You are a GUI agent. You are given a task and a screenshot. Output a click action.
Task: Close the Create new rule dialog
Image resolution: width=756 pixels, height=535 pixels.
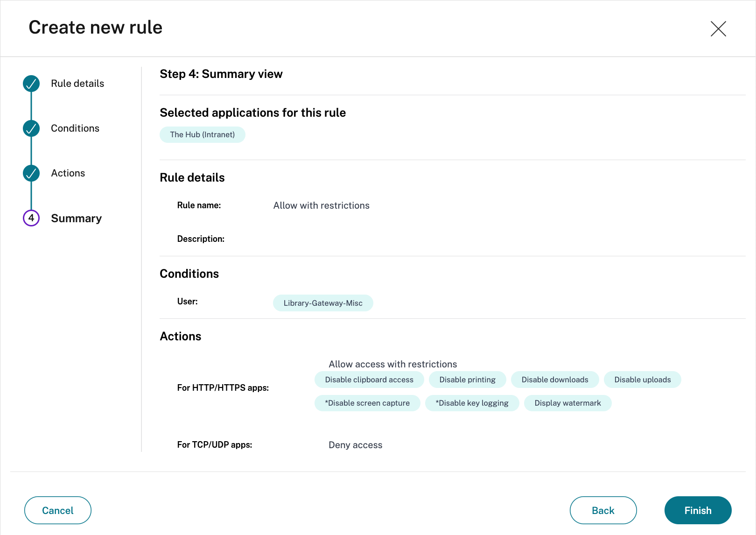click(718, 28)
